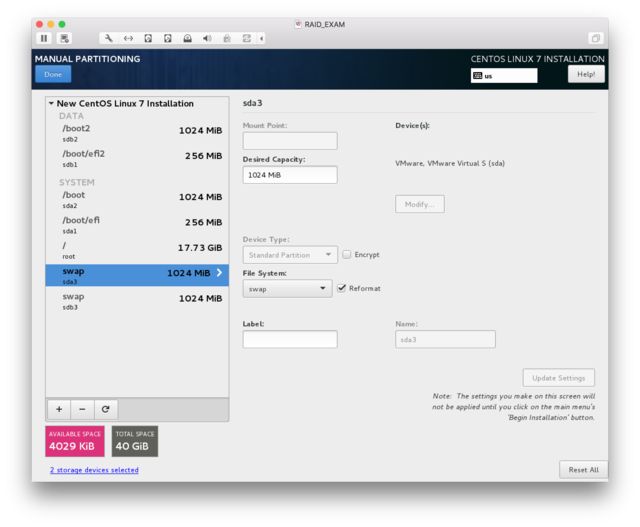The image size is (640, 527).
Task: Click the VM snapshot icon
Action: tap(65, 38)
